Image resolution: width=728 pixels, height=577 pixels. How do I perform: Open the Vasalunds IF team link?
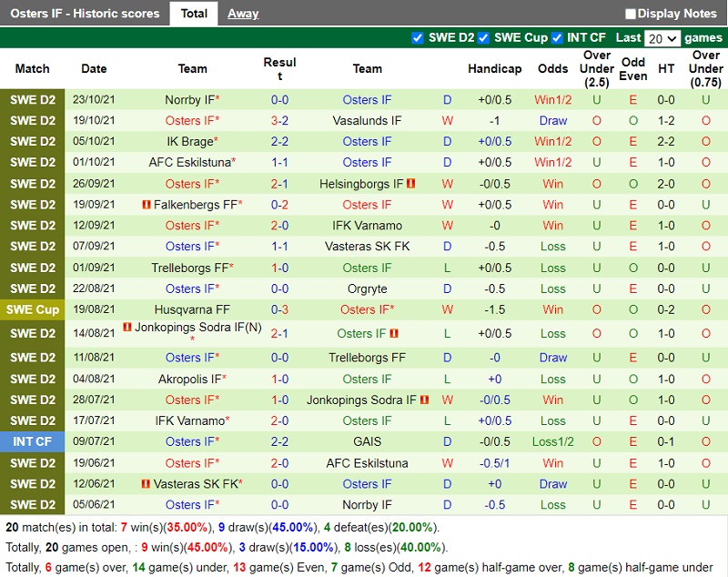(x=367, y=121)
